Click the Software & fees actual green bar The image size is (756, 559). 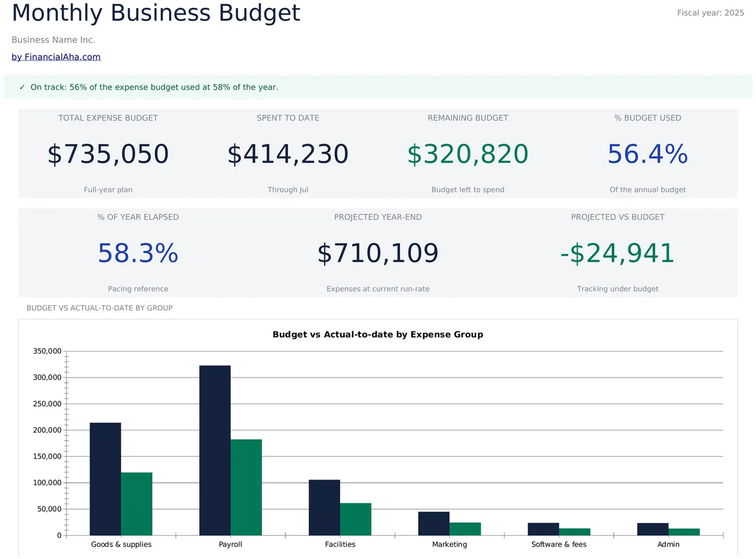tap(575, 532)
